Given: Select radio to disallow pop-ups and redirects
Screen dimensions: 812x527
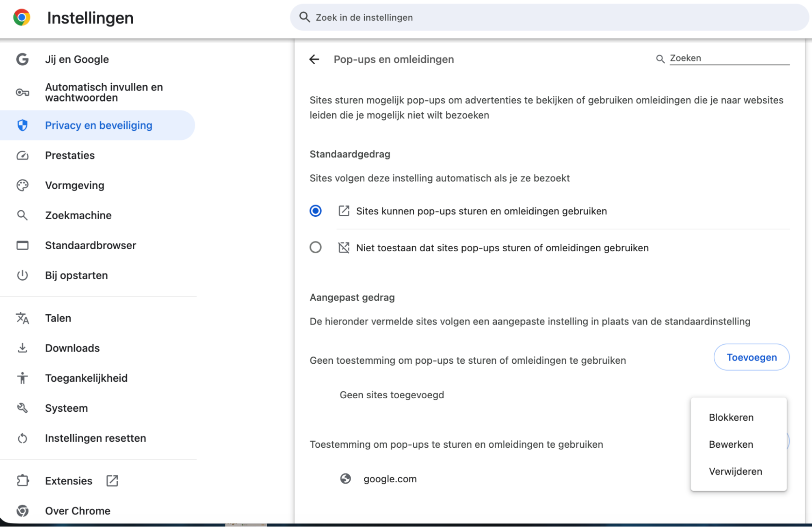Looking at the screenshot, I should pos(316,247).
